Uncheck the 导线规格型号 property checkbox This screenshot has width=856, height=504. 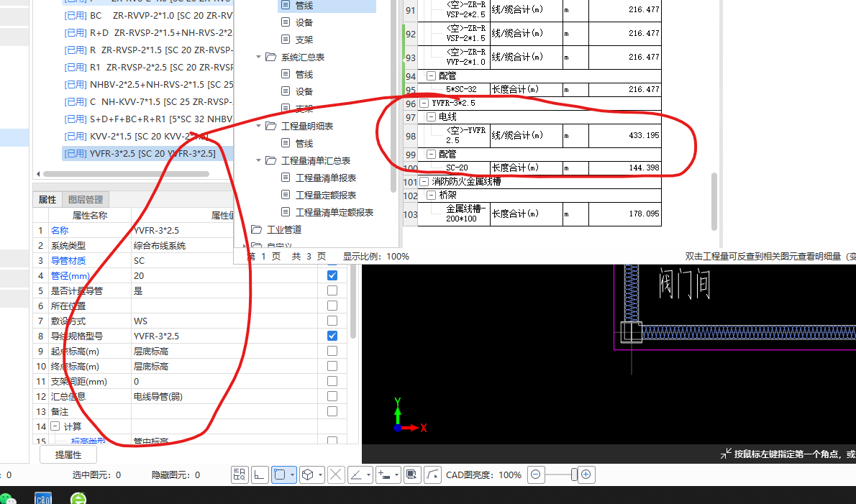332,336
